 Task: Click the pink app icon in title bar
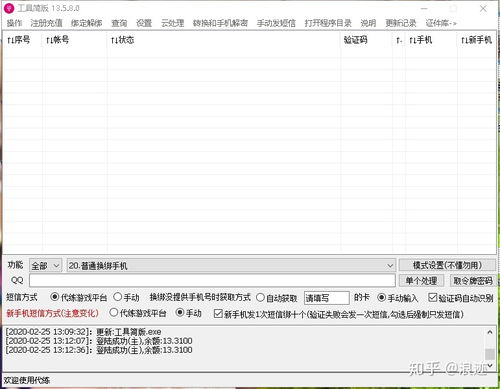(9, 8)
